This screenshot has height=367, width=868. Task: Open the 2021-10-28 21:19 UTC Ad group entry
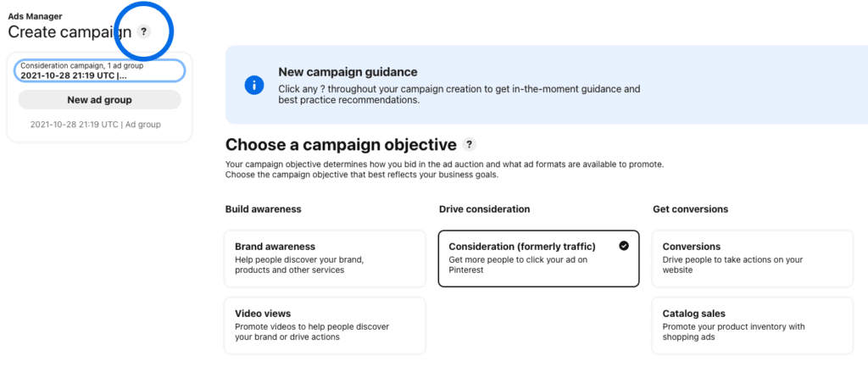pos(95,125)
